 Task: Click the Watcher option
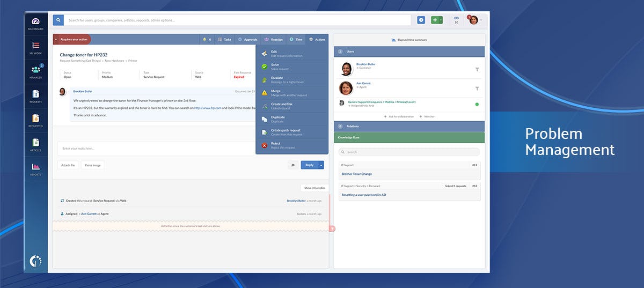pyautogui.click(x=427, y=116)
